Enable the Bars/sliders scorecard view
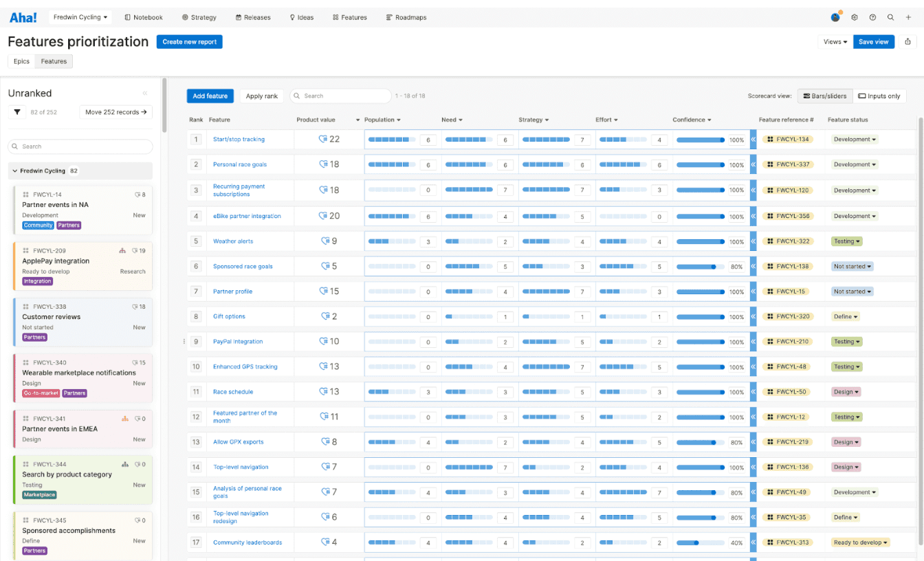Screen dimensions: 924x561 824,96
